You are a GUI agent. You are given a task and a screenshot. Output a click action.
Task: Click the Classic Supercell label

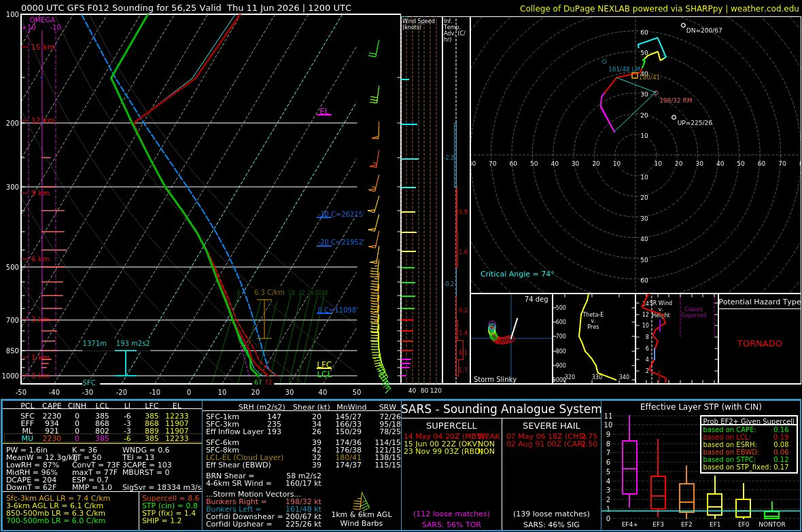coord(693,312)
